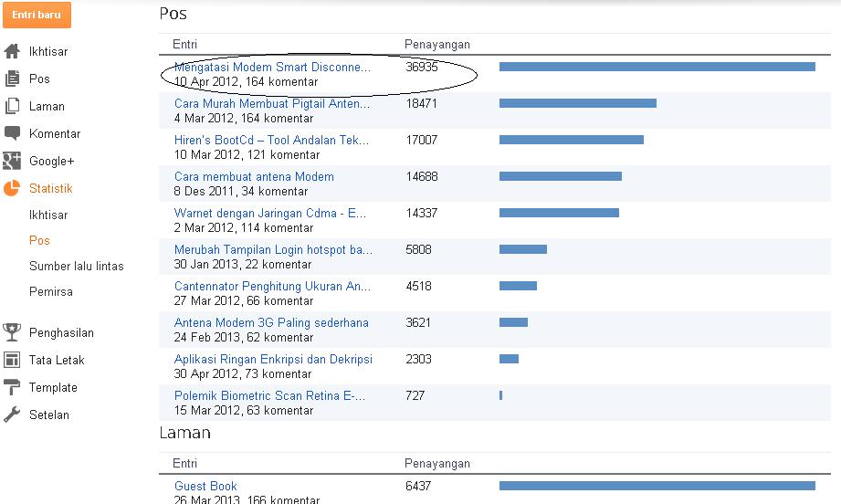The height and width of the screenshot is (504, 841).
Task: Open post Polemik Biometric Scan Retina
Action: click(269, 395)
